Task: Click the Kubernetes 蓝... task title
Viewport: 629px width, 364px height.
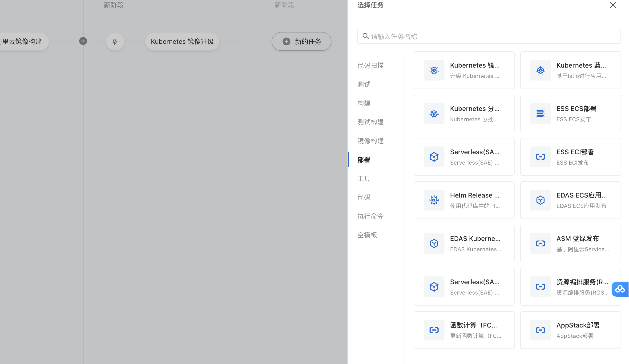Action: tap(581, 65)
